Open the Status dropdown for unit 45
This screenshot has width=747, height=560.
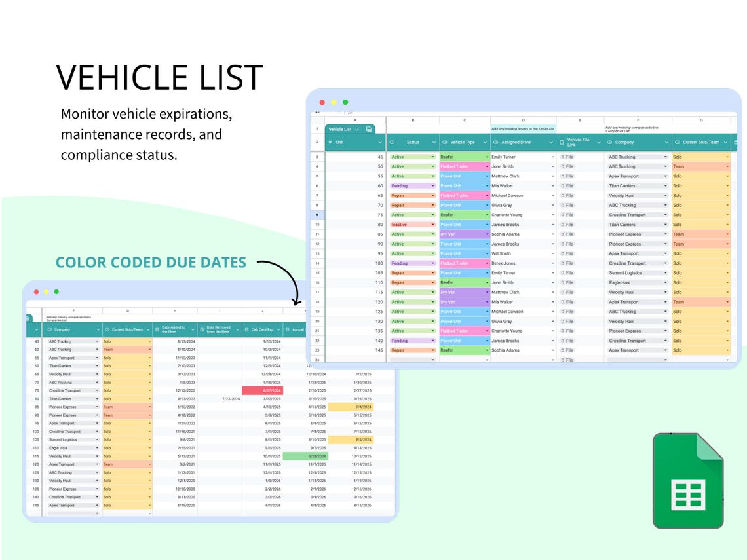coord(432,157)
